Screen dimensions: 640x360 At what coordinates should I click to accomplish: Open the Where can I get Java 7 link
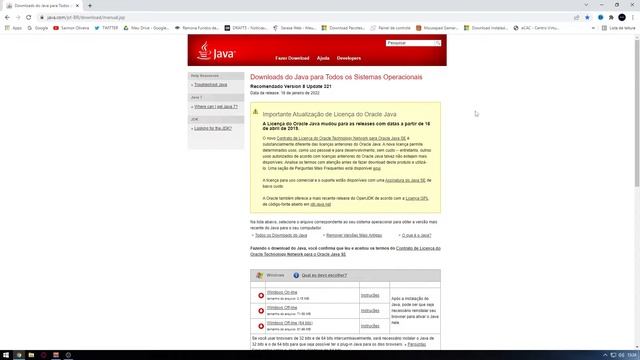[216, 107]
